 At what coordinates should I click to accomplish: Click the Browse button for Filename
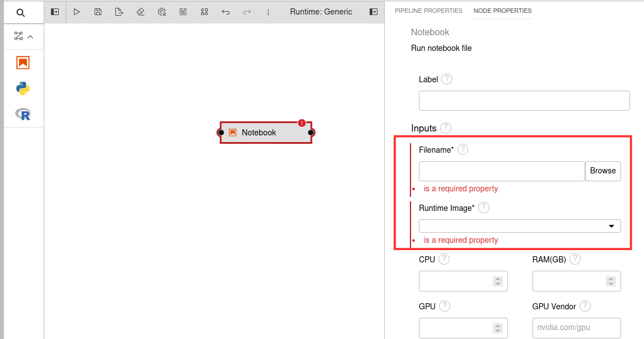pyautogui.click(x=603, y=171)
